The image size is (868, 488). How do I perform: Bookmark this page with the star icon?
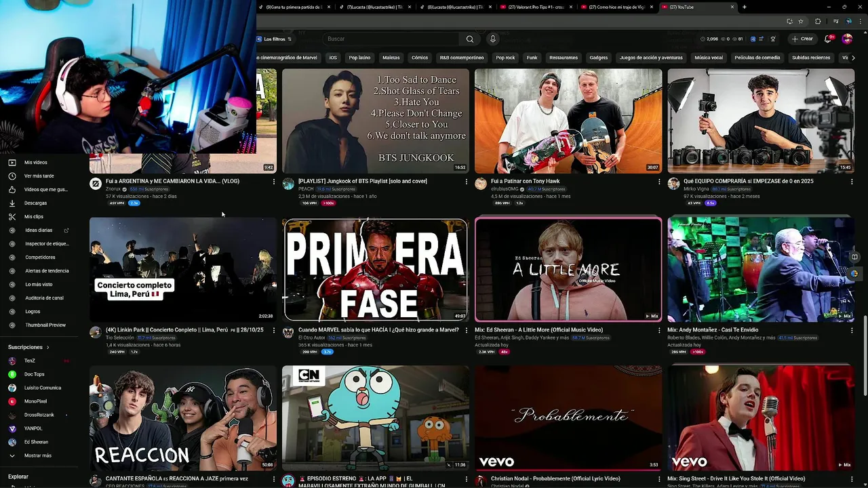[x=801, y=21]
